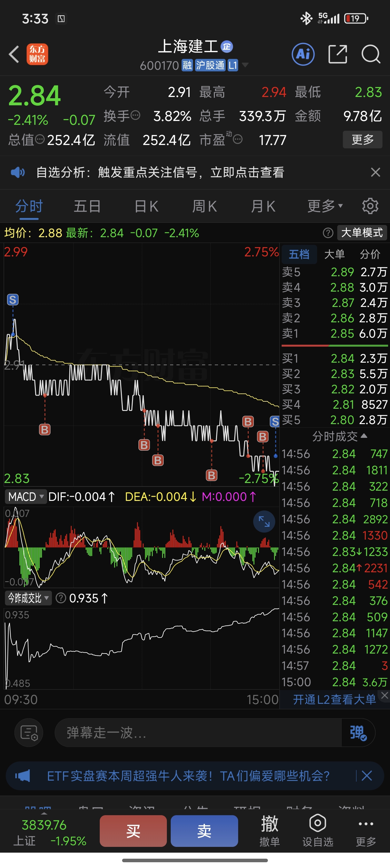Tap the 撤单 icon
The height and width of the screenshot is (868, 390).
point(270,831)
